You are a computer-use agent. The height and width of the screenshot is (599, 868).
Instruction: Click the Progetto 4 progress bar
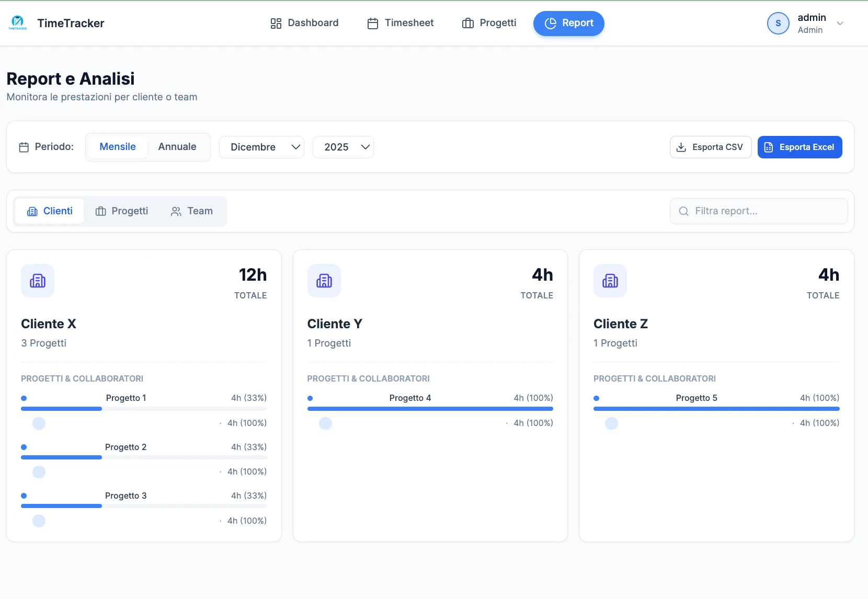tap(430, 409)
